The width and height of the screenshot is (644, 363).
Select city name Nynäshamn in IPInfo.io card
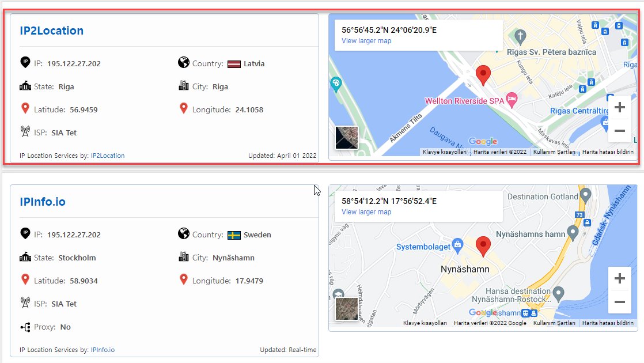[x=233, y=258]
